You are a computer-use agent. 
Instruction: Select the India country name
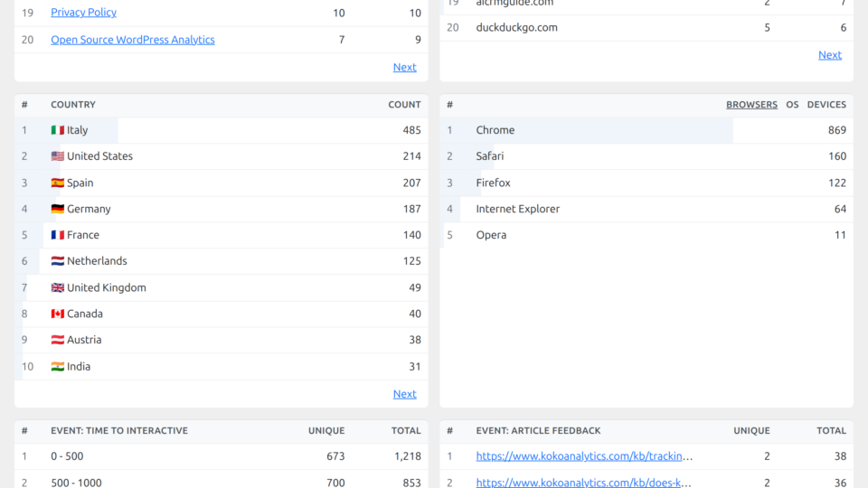[79, 366]
